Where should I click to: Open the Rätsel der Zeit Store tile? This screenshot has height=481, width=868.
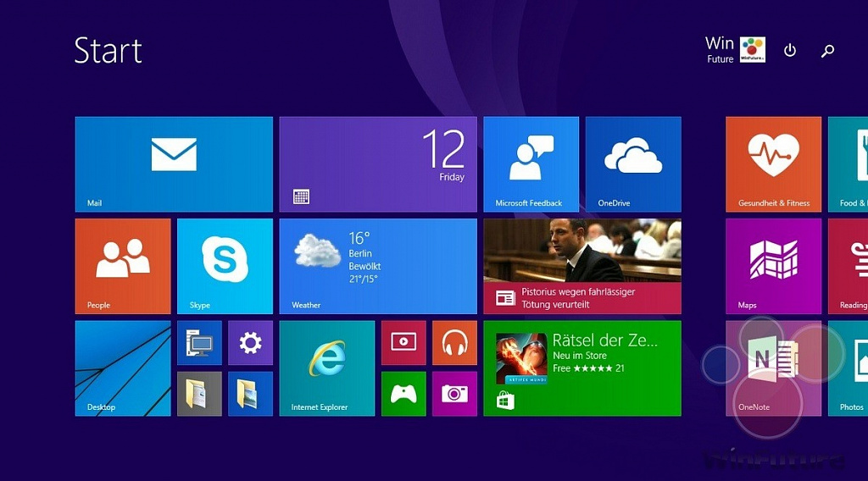(582, 368)
